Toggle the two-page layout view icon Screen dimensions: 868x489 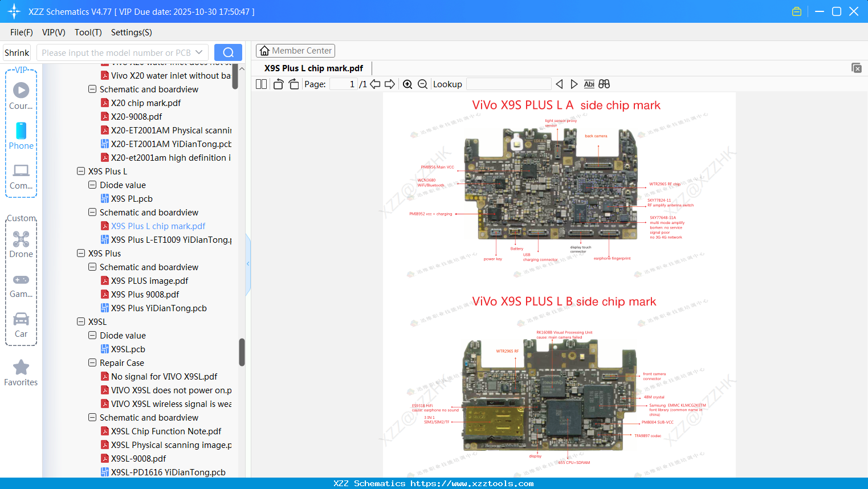click(x=261, y=84)
